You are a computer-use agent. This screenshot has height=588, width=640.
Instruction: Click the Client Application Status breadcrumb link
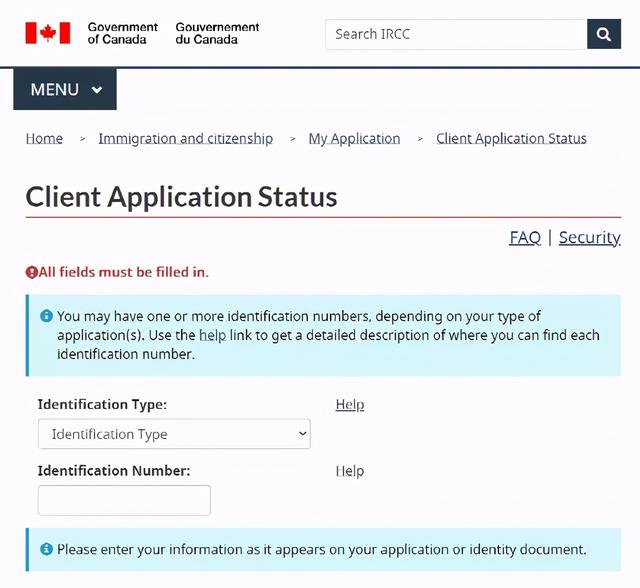[x=511, y=139]
